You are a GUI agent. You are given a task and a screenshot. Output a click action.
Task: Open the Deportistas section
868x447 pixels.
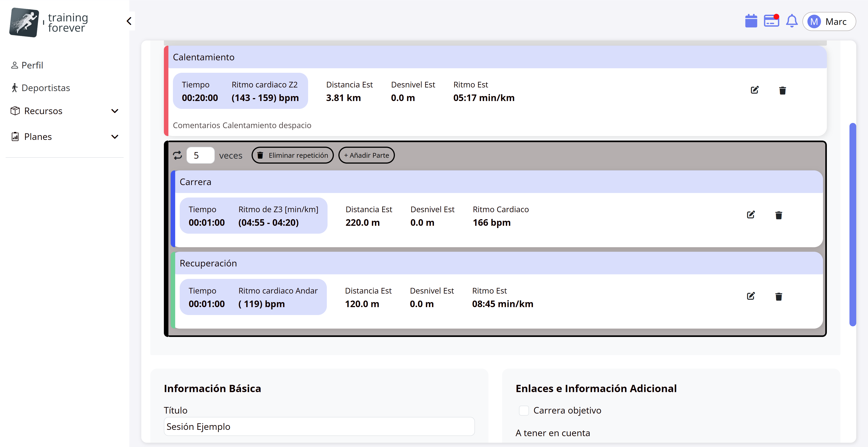[45, 88]
